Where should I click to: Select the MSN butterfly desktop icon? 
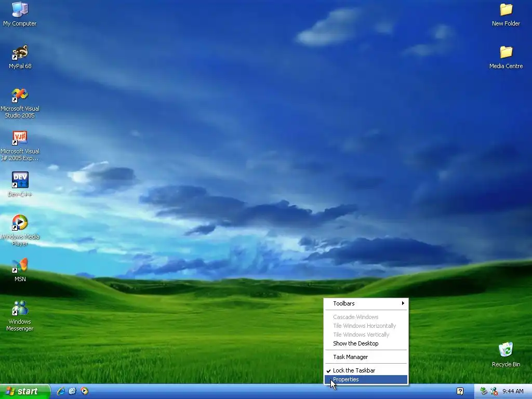pos(20,270)
